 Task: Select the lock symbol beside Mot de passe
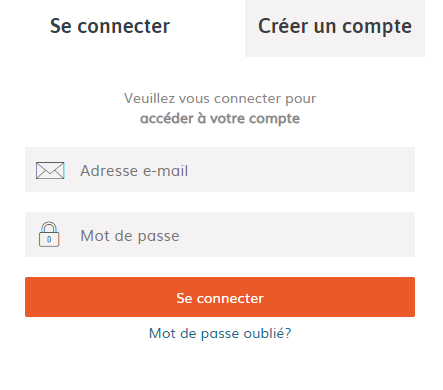click(x=49, y=234)
